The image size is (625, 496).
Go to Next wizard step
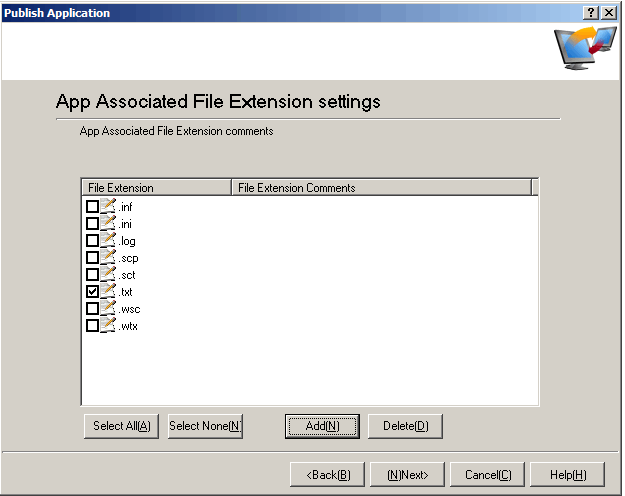click(407, 474)
